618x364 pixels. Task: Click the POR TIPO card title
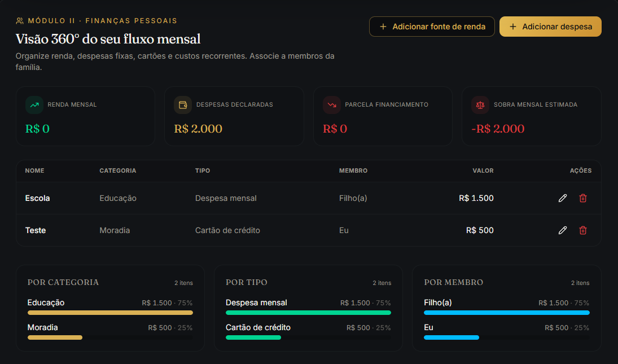tap(246, 283)
